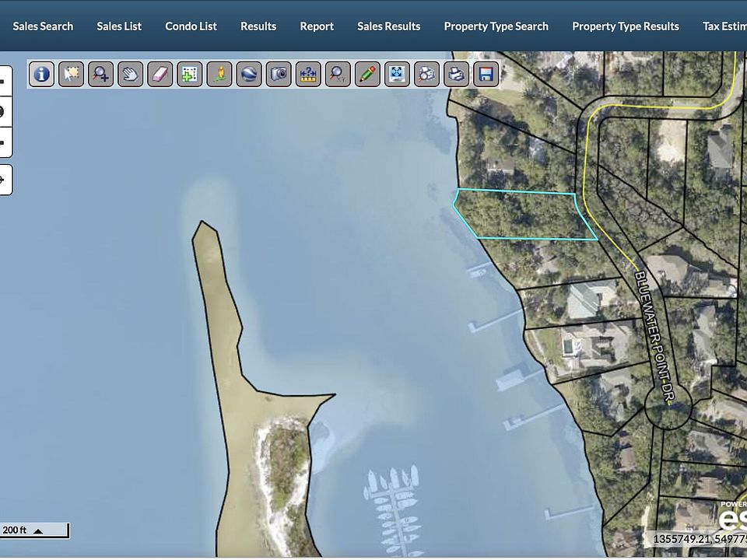747x560 pixels.
Task: Open street view with the pegman icon
Action: pyautogui.click(x=219, y=75)
